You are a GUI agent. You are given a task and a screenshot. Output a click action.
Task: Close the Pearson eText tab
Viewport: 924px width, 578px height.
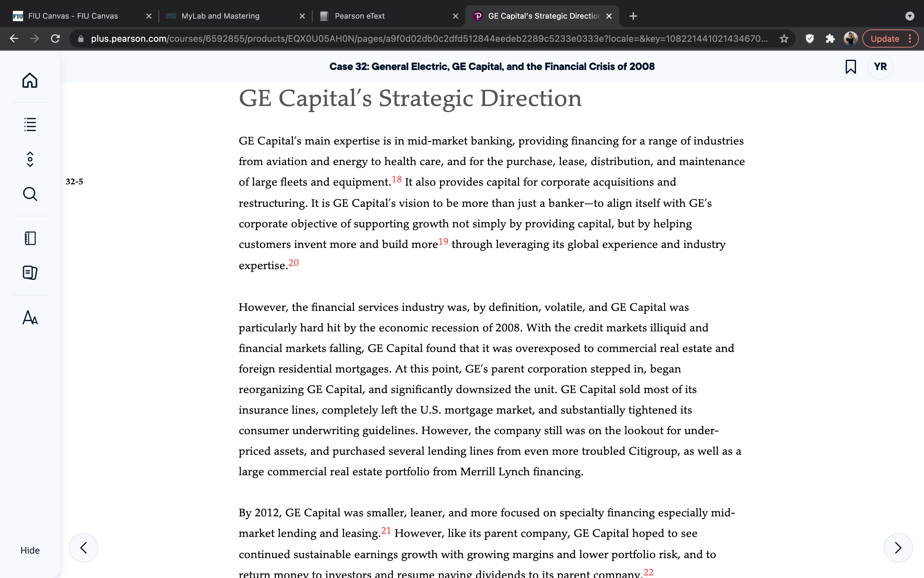pos(456,16)
